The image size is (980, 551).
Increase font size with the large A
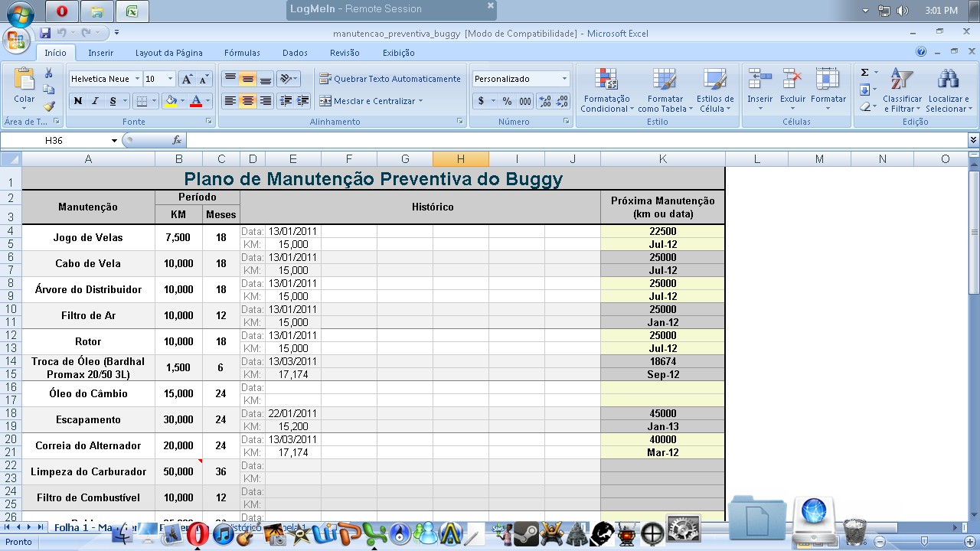(188, 79)
